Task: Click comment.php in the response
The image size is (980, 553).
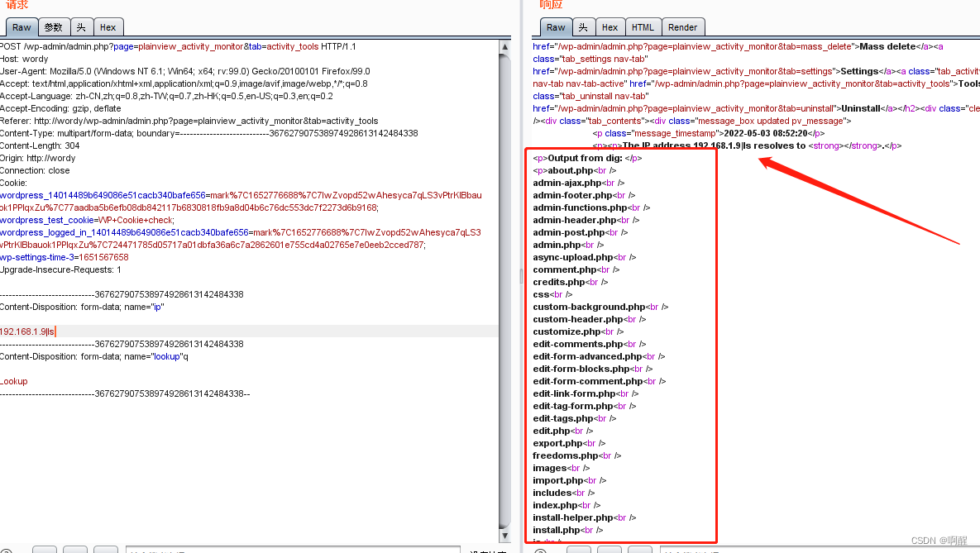Action: click(564, 270)
